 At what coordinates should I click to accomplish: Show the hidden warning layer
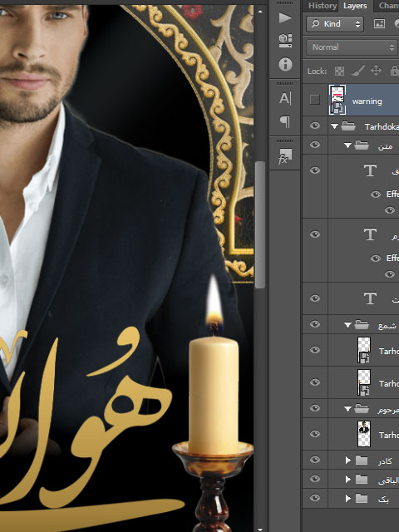coord(314,100)
